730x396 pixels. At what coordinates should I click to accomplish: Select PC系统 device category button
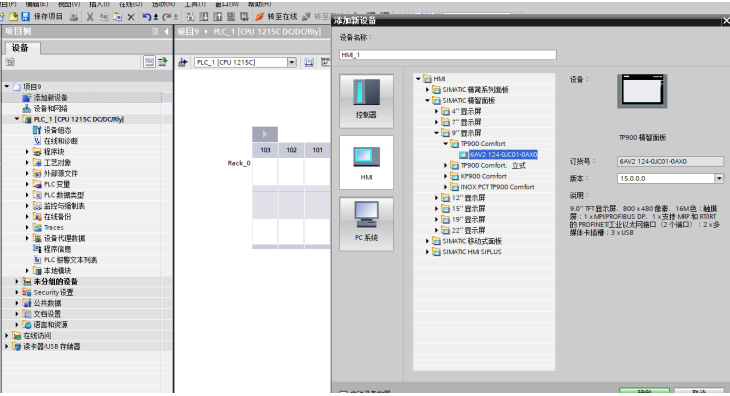(x=366, y=224)
